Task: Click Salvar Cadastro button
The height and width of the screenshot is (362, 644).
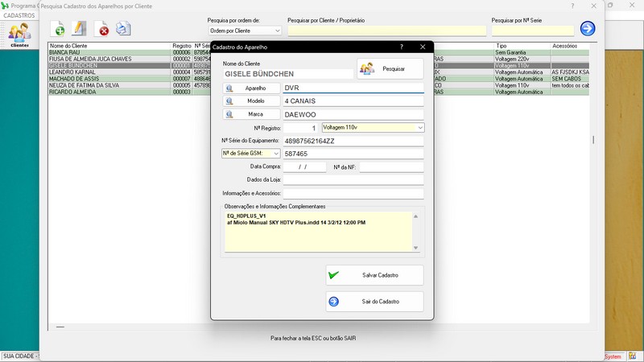Action: (x=374, y=275)
